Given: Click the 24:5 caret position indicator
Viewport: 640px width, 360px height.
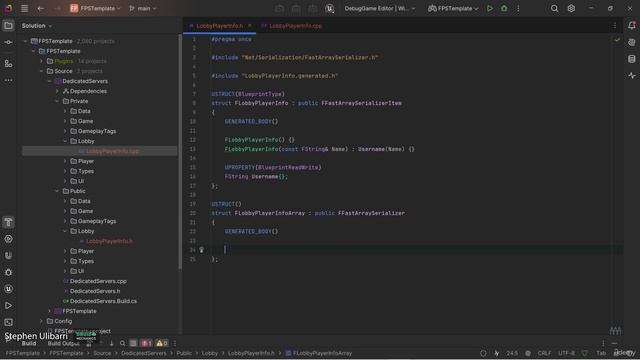Looking at the screenshot, I should pos(512,353).
